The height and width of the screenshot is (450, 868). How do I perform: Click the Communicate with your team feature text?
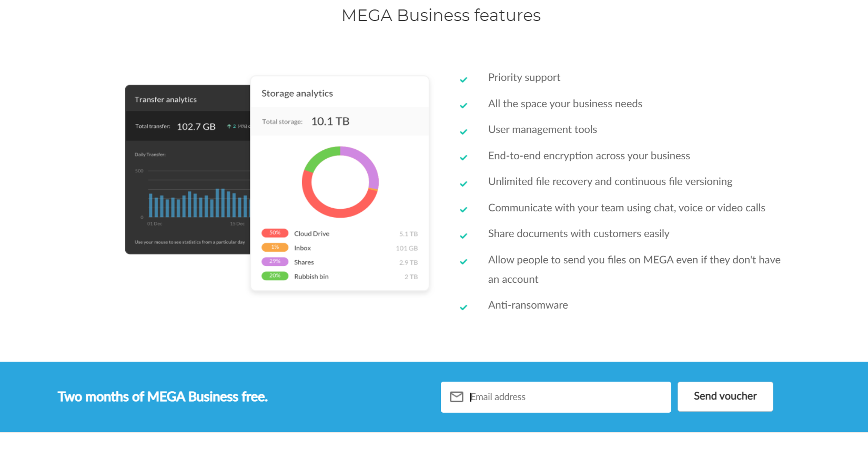(x=627, y=208)
